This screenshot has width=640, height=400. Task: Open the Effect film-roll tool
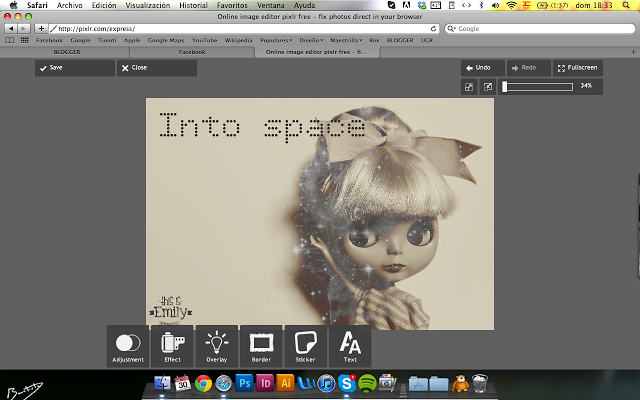pyautogui.click(x=173, y=346)
